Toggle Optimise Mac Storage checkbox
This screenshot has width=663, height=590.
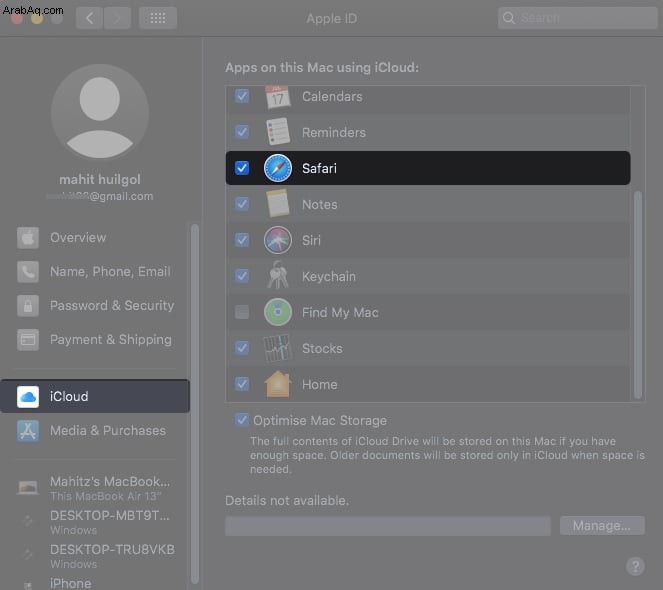point(242,420)
